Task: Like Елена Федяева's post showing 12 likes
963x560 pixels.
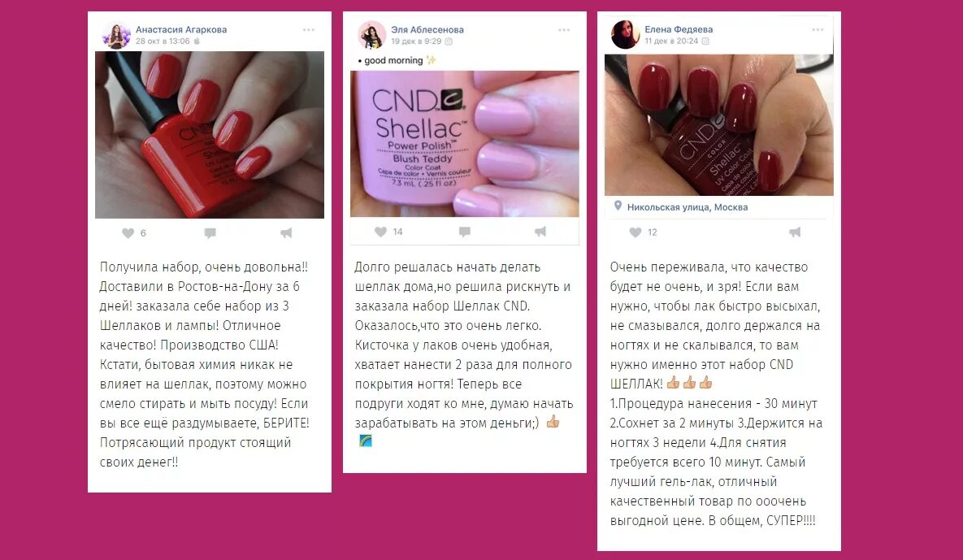Action: [635, 232]
